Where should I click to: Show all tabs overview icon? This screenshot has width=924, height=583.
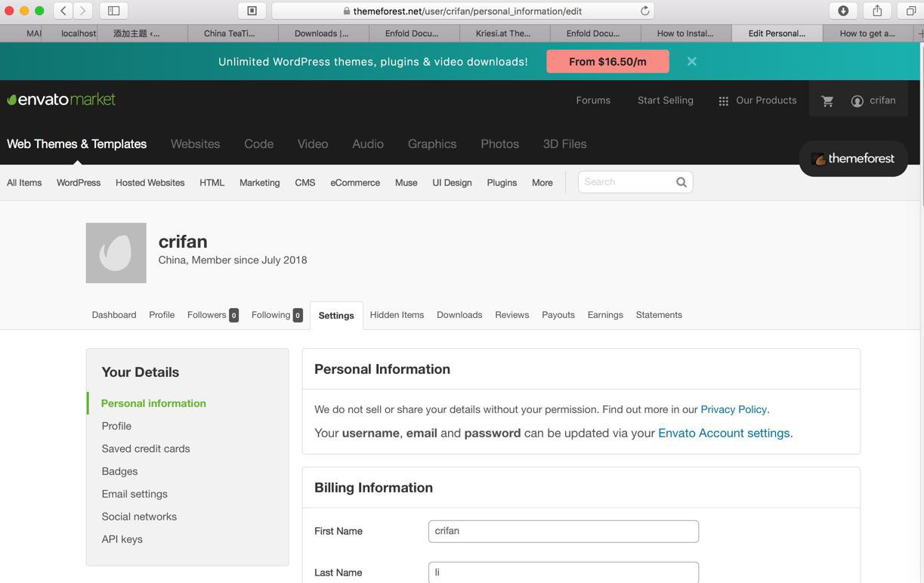(x=910, y=11)
